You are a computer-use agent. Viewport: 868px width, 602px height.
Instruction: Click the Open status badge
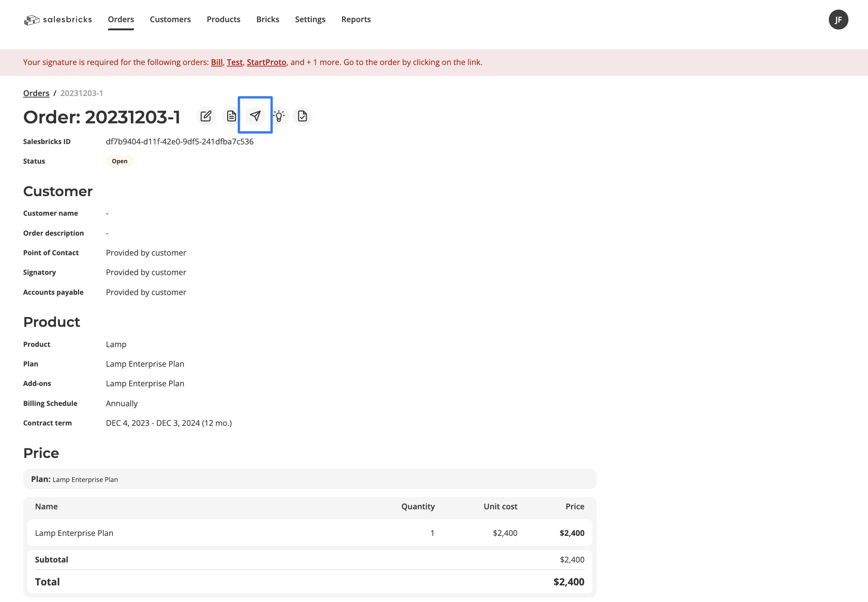(x=120, y=161)
